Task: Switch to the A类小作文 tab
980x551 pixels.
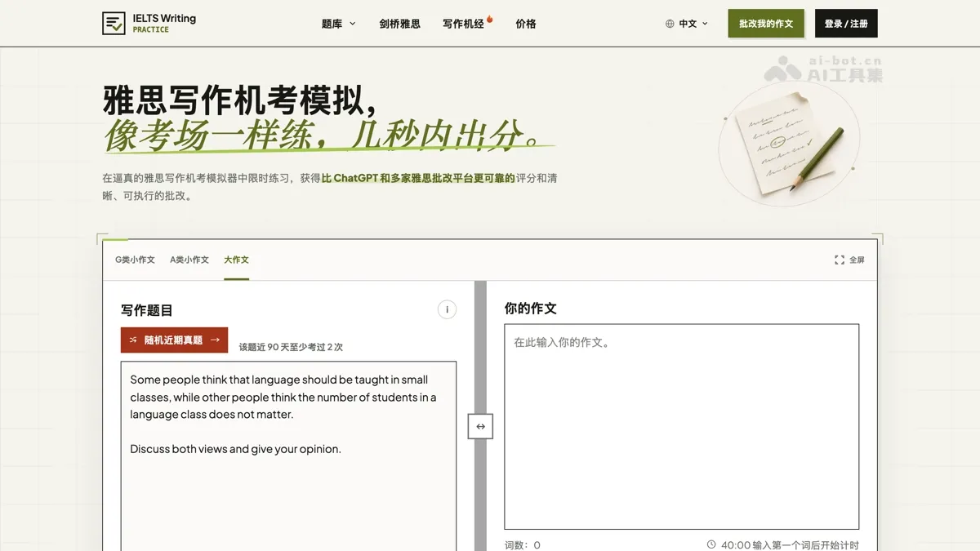Action: [x=189, y=260]
